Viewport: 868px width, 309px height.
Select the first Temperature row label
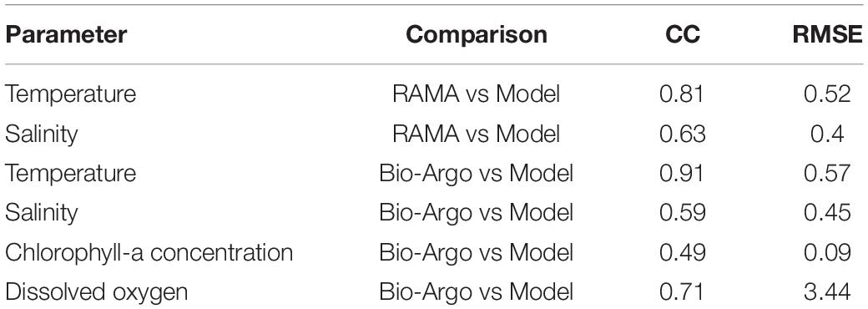coord(70,94)
